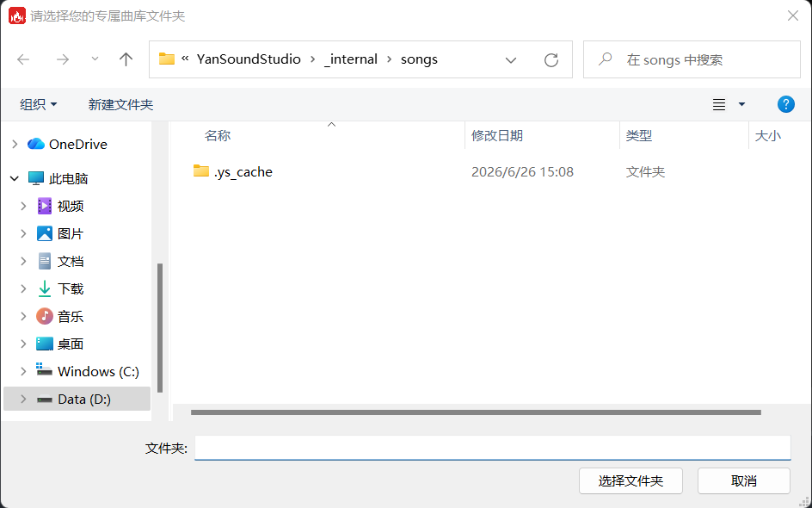Viewport: 812px width, 508px height.
Task: Open the view options dropdown arrow
Action: pos(741,105)
